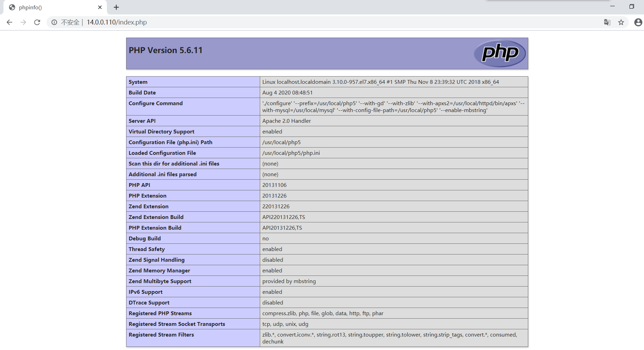
Task: Click the Aug 4 2020 08:48:51 value
Action: tap(287, 93)
